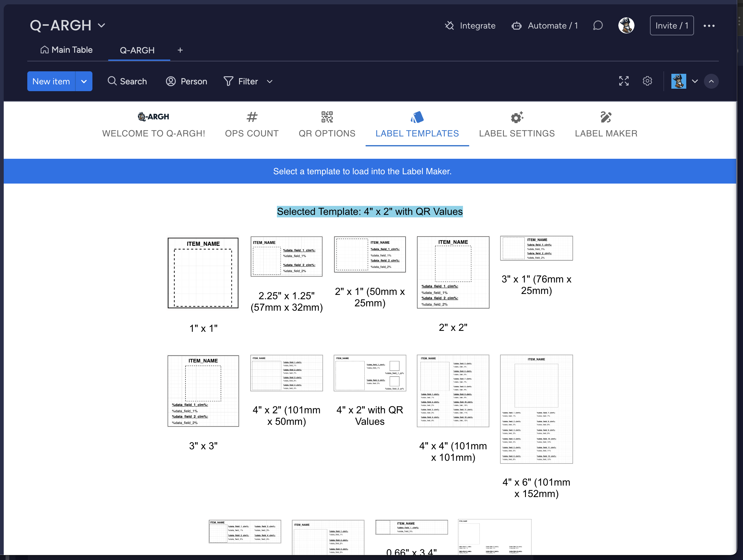
Task: Select the Q-ARGH view tab
Action: [137, 51]
